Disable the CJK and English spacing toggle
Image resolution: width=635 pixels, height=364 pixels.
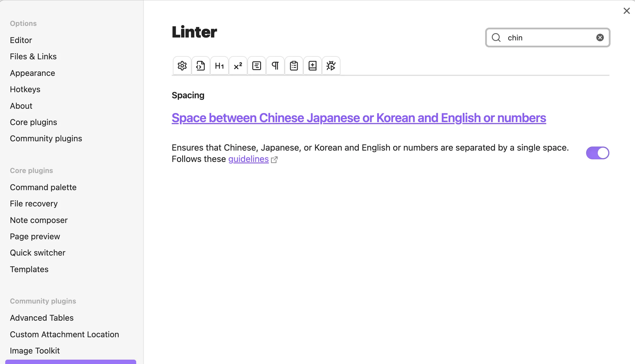click(x=597, y=153)
